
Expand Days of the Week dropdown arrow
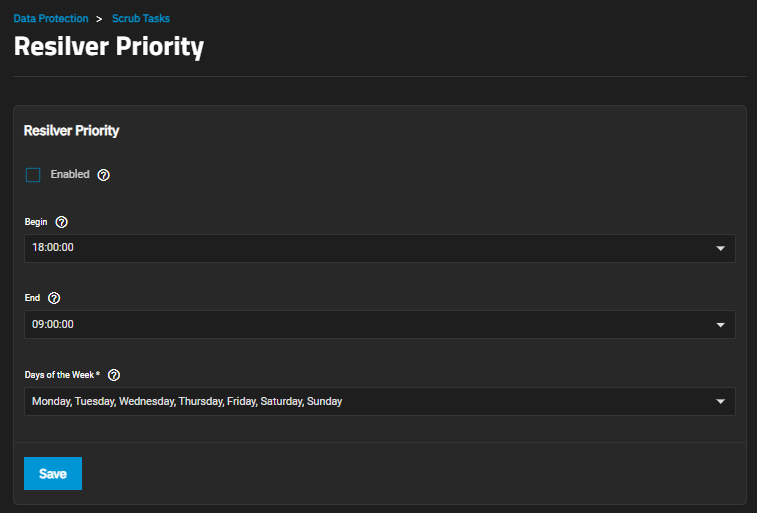pyautogui.click(x=720, y=402)
